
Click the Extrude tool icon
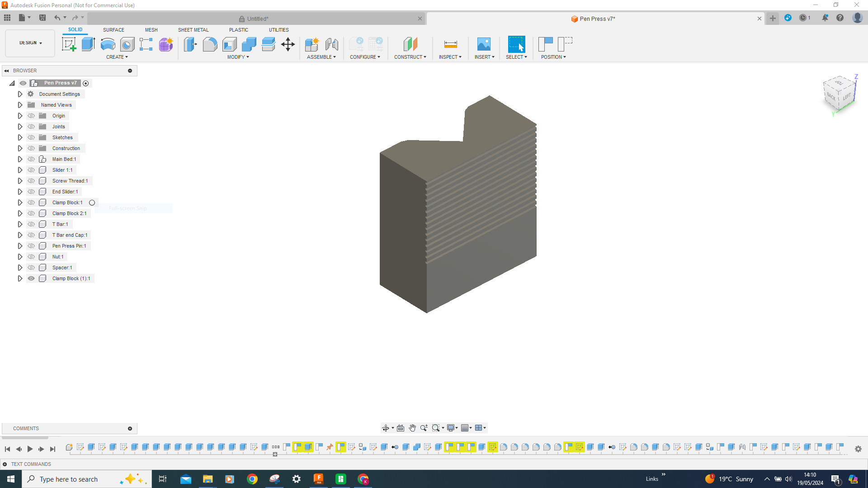(x=88, y=44)
